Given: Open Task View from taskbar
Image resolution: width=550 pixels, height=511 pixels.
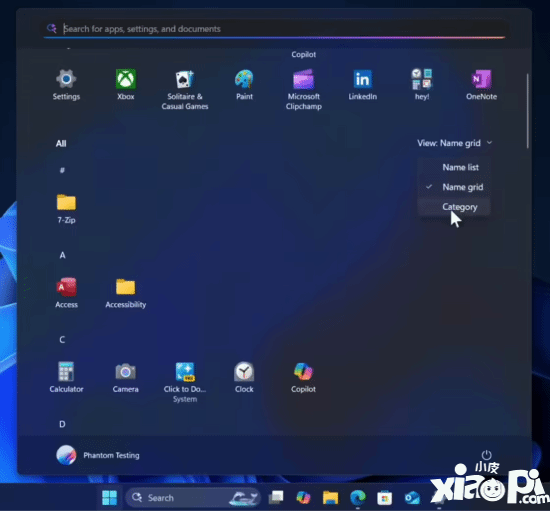Looking at the screenshot, I should click(276, 497).
